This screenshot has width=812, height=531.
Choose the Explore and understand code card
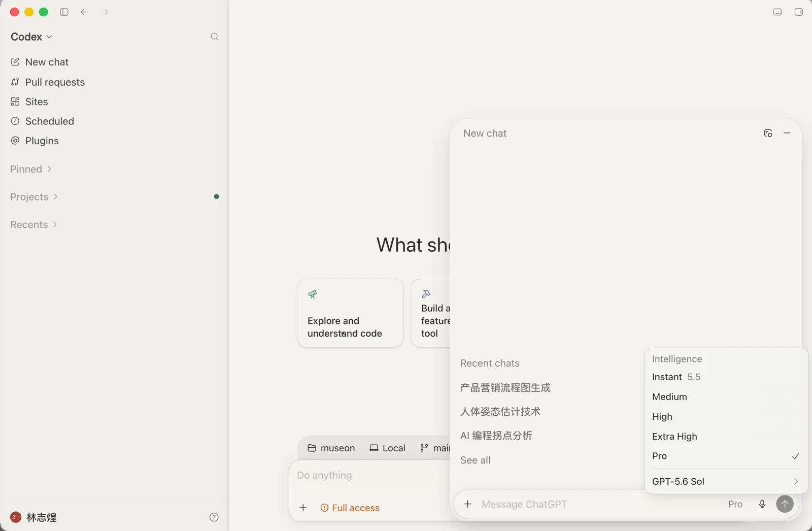[350, 313]
